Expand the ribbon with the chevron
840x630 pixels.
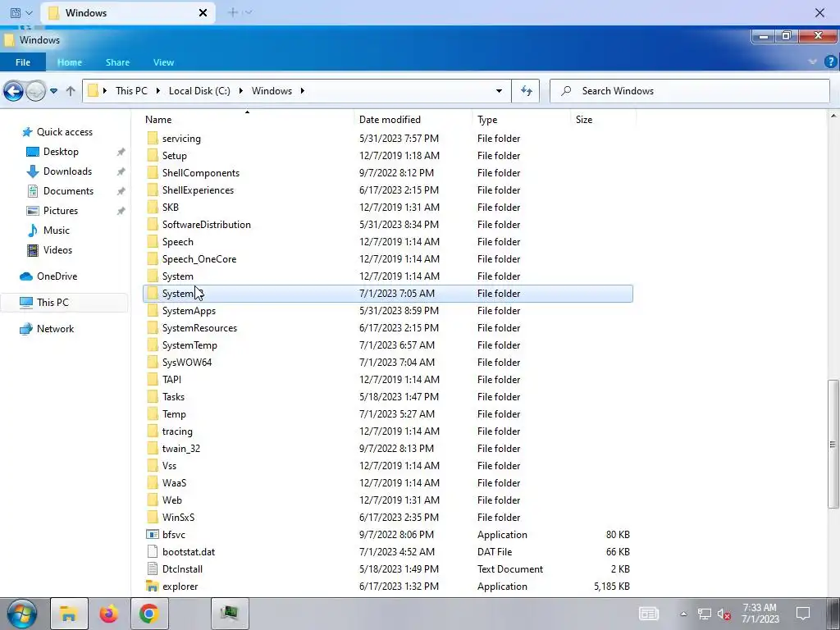pyautogui.click(x=812, y=62)
